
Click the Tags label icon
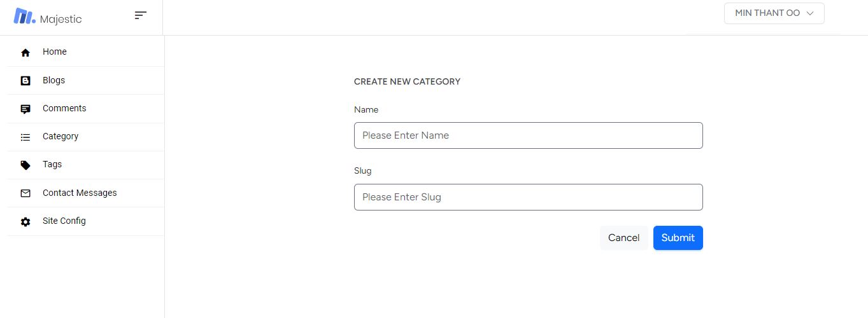coord(25,165)
